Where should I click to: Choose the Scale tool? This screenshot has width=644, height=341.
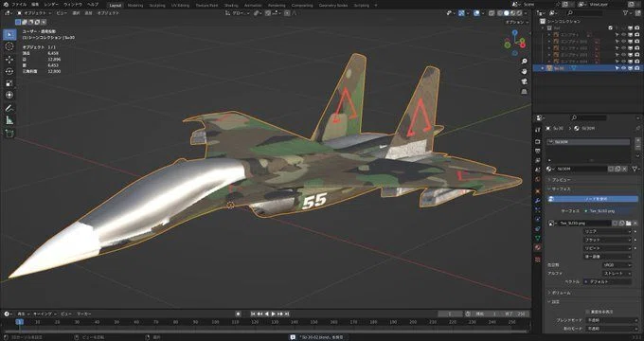[9, 83]
